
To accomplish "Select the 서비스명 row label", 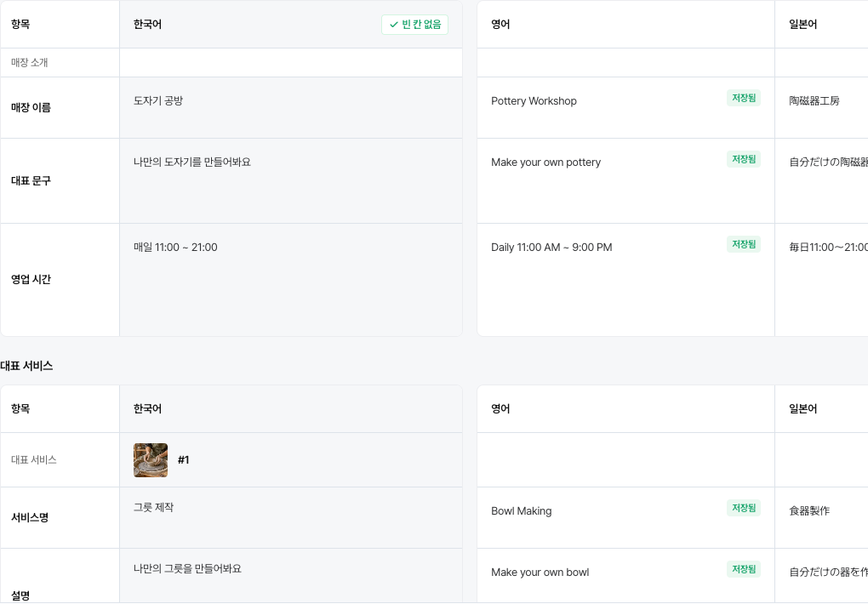I will tap(30, 517).
